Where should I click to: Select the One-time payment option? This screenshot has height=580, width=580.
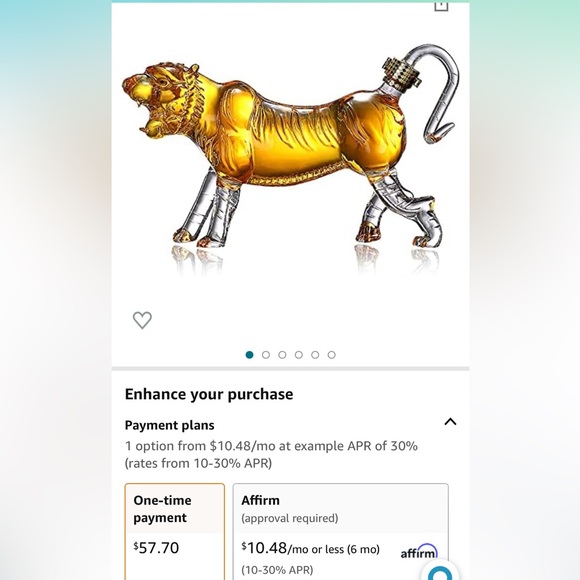[175, 532]
